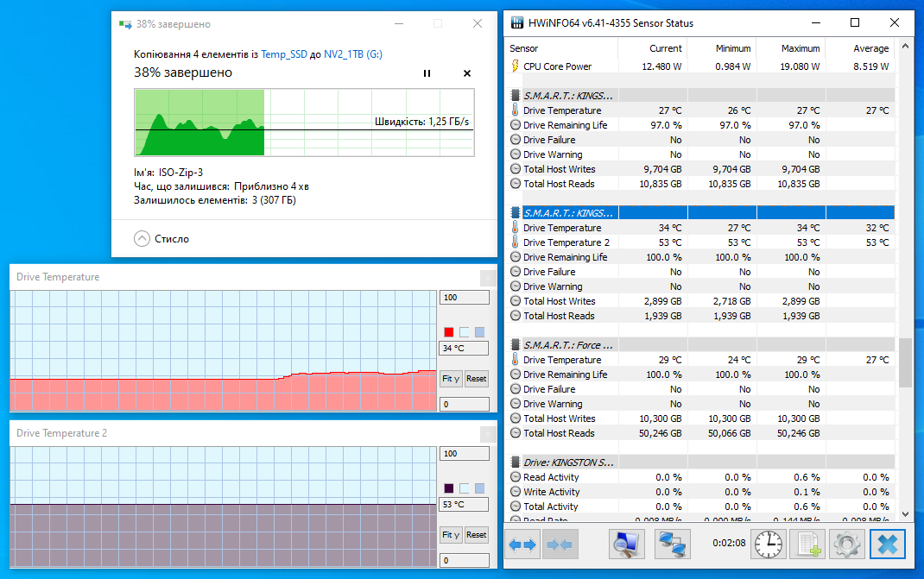Click the HWiNFO title bar logo icon

[x=516, y=23]
